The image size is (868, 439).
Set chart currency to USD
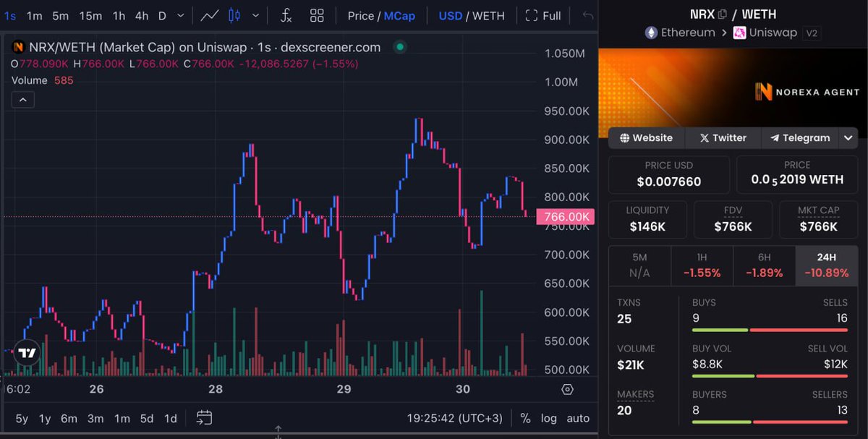pos(451,15)
